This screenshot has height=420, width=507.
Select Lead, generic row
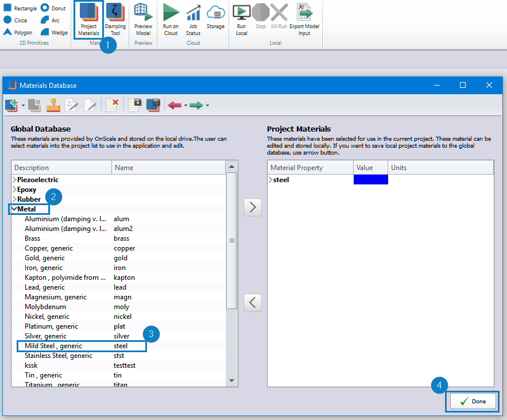pos(118,287)
